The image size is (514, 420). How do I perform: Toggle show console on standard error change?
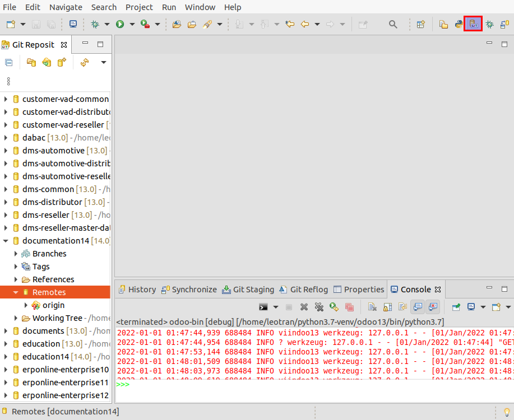(432, 307)
